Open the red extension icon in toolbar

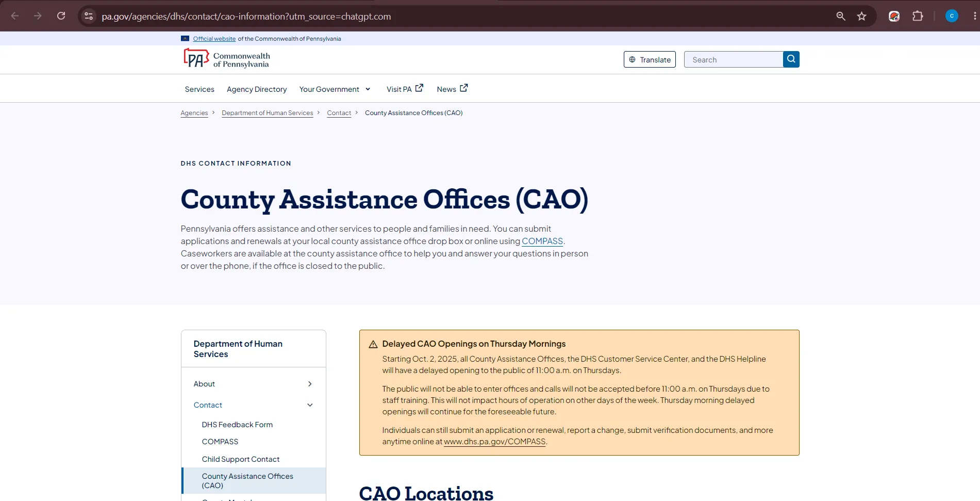[894, 16]
